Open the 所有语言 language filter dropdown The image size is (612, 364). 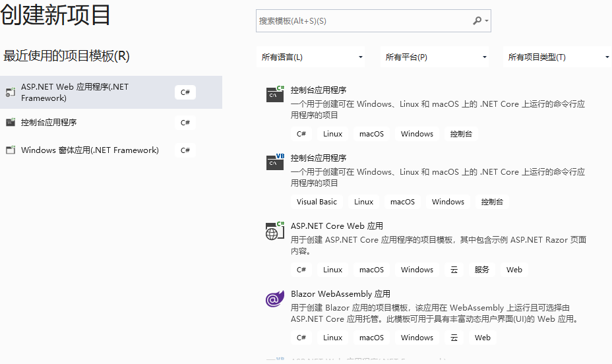[311, 57]
